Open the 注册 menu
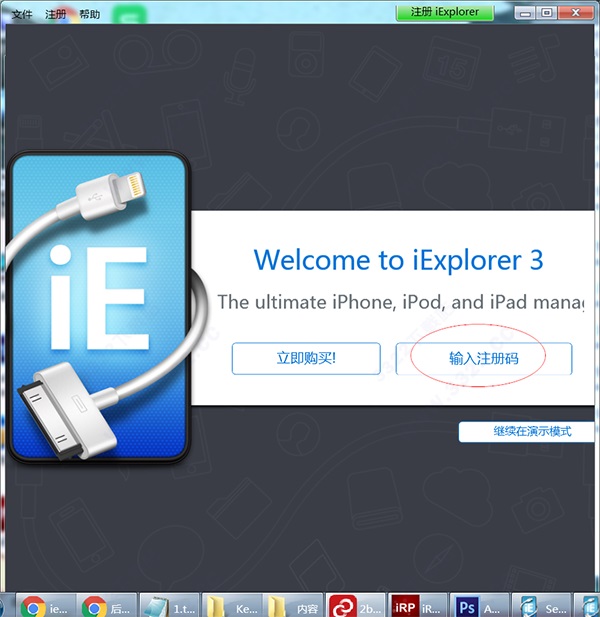This screenshot has width=600, height=617. (x=55, y=14)
